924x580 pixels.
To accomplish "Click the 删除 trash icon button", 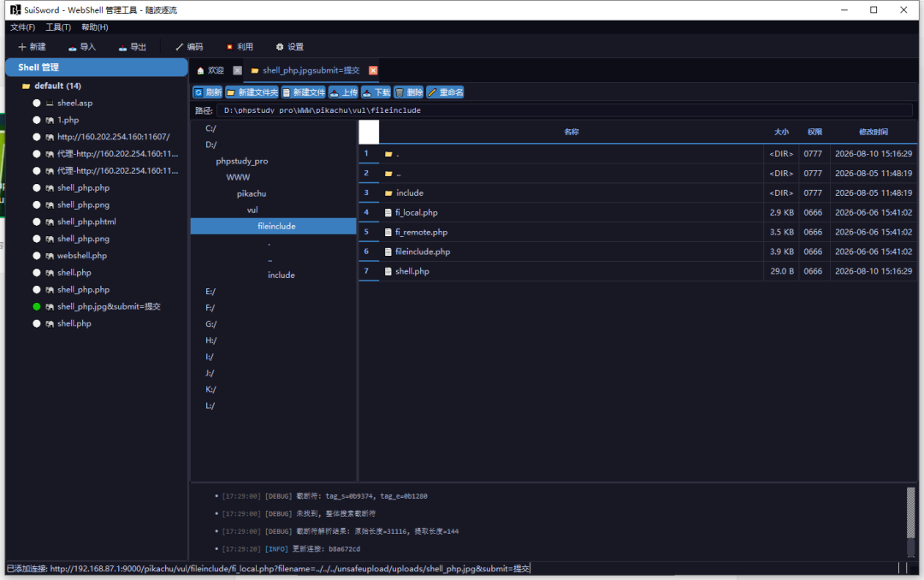I will [x=408, y=92].
